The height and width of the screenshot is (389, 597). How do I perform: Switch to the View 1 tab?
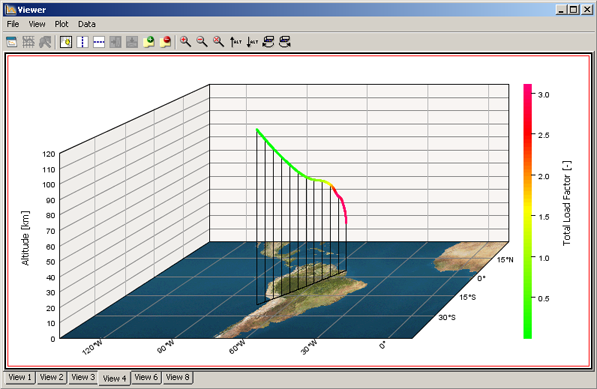pyautogui.click(x=20, y=377)
